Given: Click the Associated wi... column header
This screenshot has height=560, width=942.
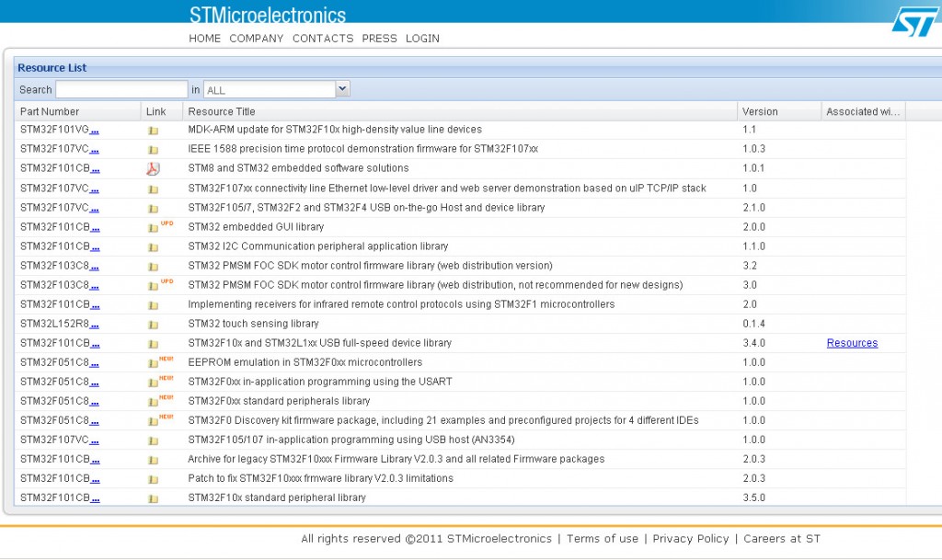Looking at the screenshot, I should [x=863, y=111].
